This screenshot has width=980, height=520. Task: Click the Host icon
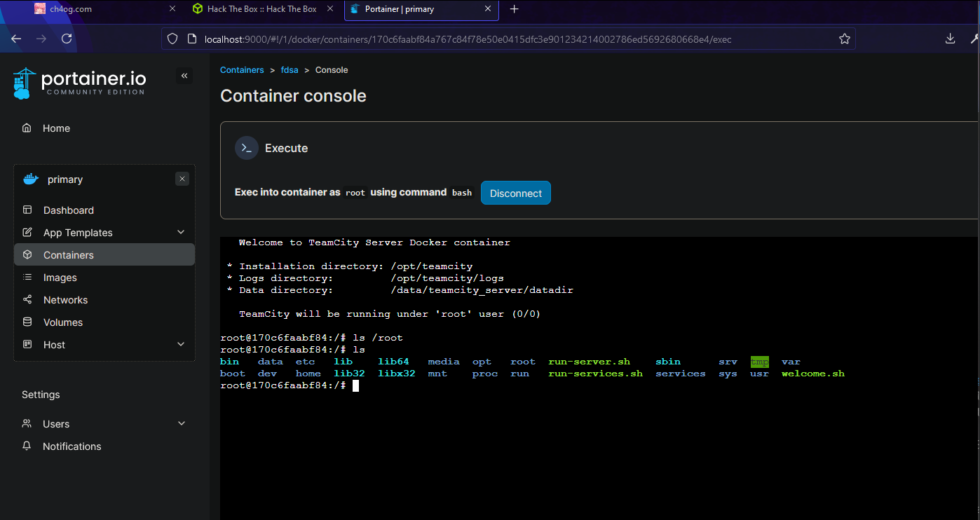pos(27,345)
